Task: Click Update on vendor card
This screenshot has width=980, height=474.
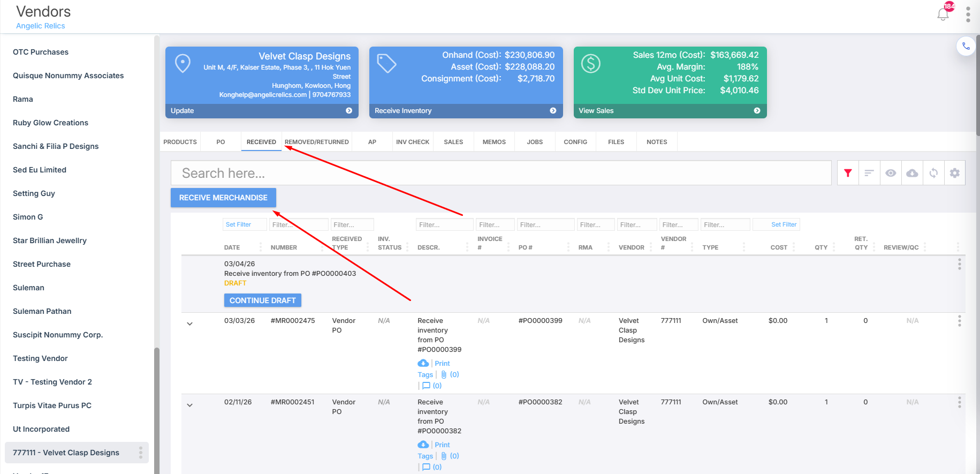Action: point(183,111)
